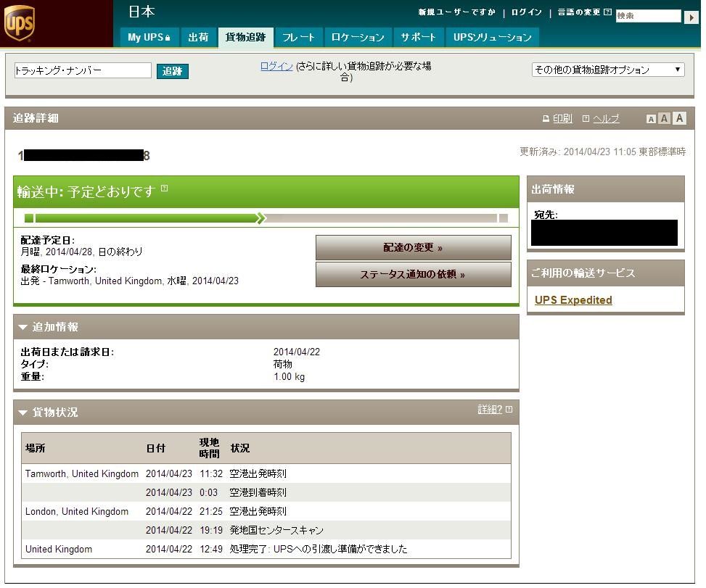The width and height of the screenshot is (706, 588).
Task: Click the 印刷 link
Action: pos(562,119)
